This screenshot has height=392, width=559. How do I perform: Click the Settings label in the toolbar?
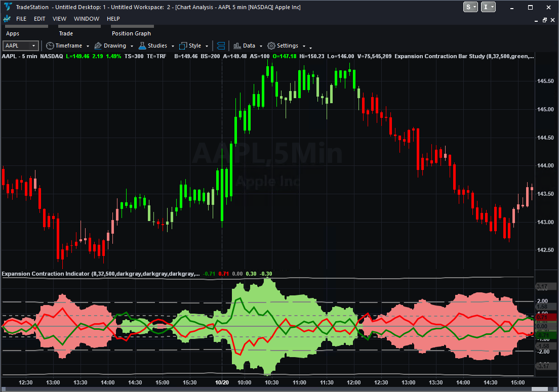pyautogui.click(x=288, y=46)
